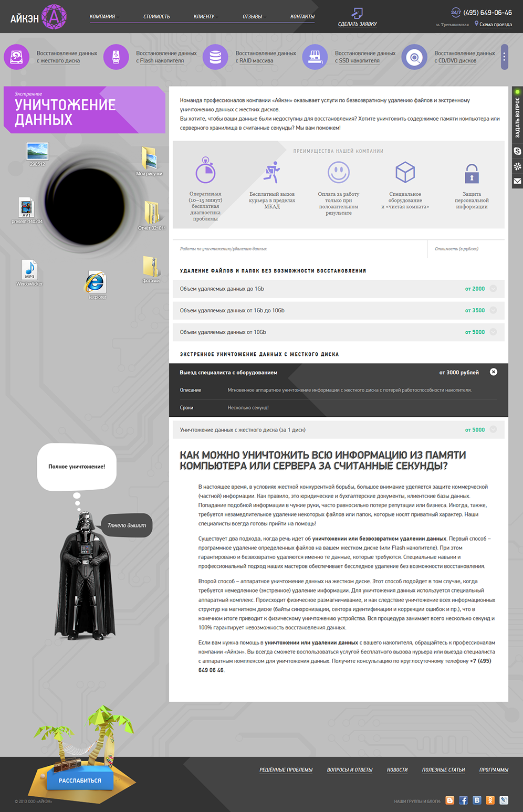Open the 'Схема проезда' link
This screenshot has width=523, height=812.
495,24
